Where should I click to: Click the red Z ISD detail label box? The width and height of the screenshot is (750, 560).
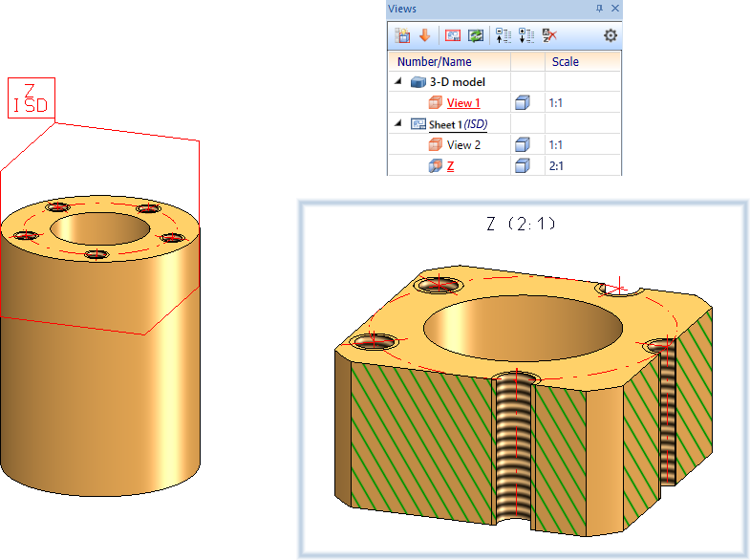(x=32, y=98)
